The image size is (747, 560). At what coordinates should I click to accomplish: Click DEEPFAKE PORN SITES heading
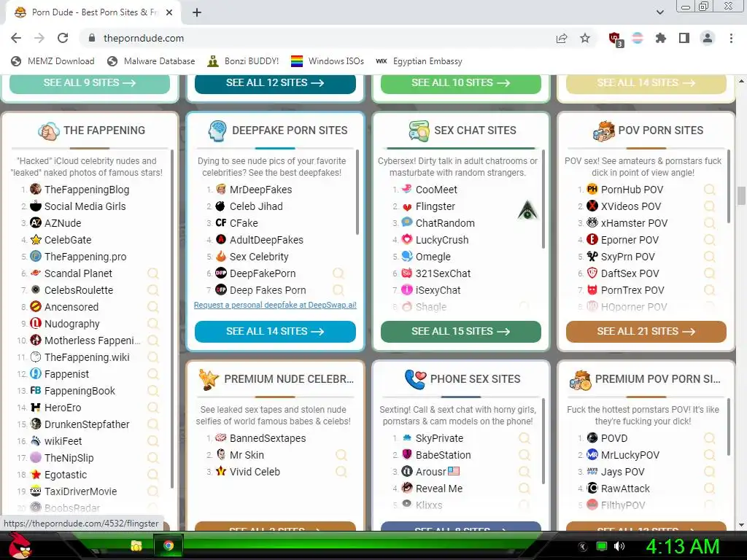(290, 131)
